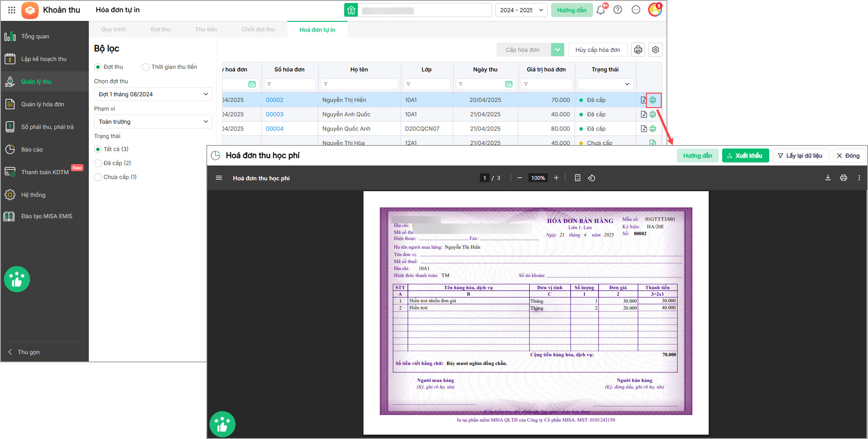Open the Cấp hóa đơn dropdown arrow
Image resolution: width=868 pixels, height=439 pixels.
[x=558, y=50]
